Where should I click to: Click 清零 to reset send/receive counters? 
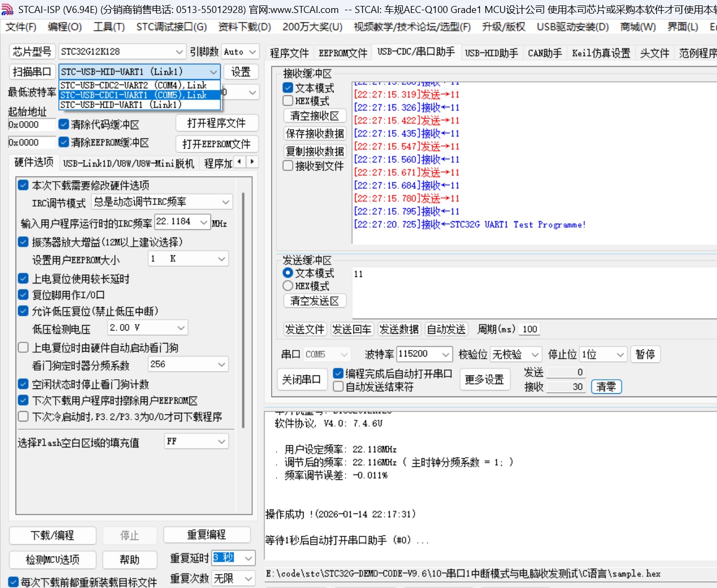(606, 387)
